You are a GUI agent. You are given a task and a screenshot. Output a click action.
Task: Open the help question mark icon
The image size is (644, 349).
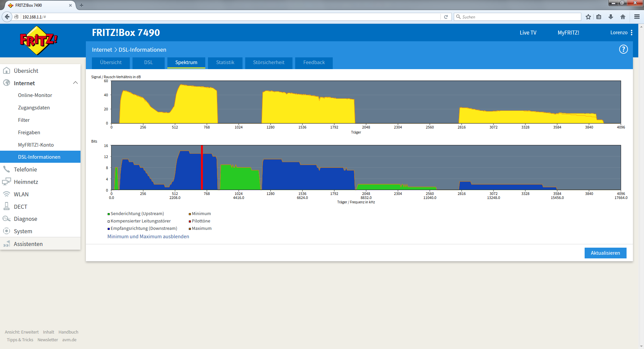pos(623,49)
